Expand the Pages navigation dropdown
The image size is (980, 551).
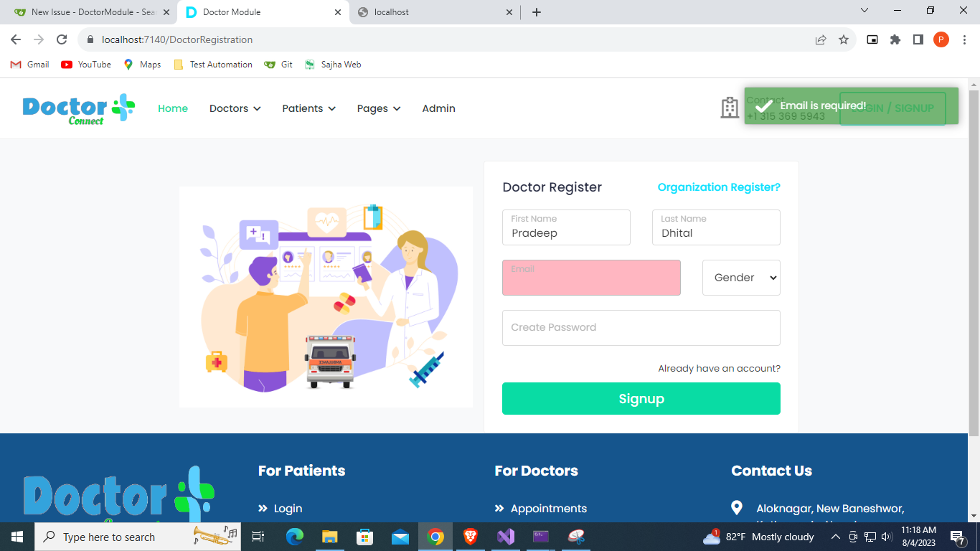(378, 108)
